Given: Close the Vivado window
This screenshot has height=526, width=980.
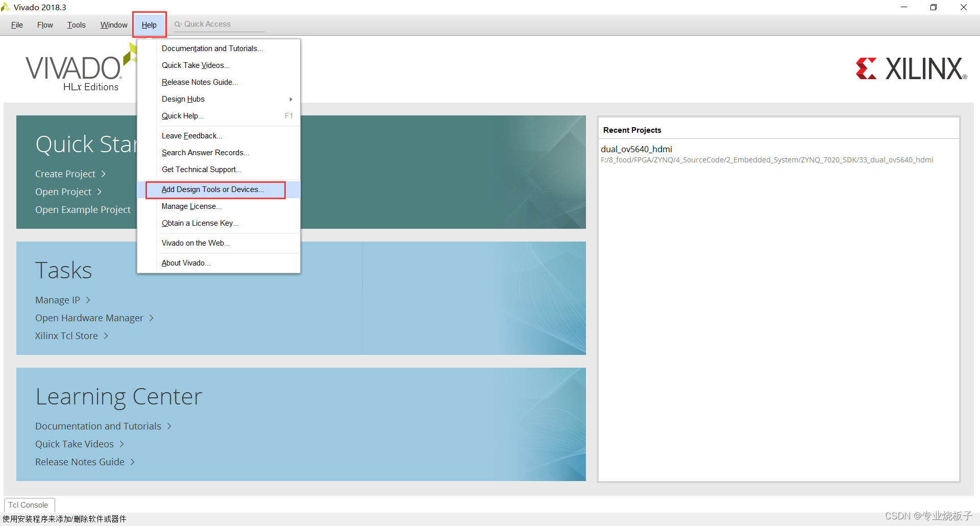Looking at the screenshot, I should tap(964, 7).
